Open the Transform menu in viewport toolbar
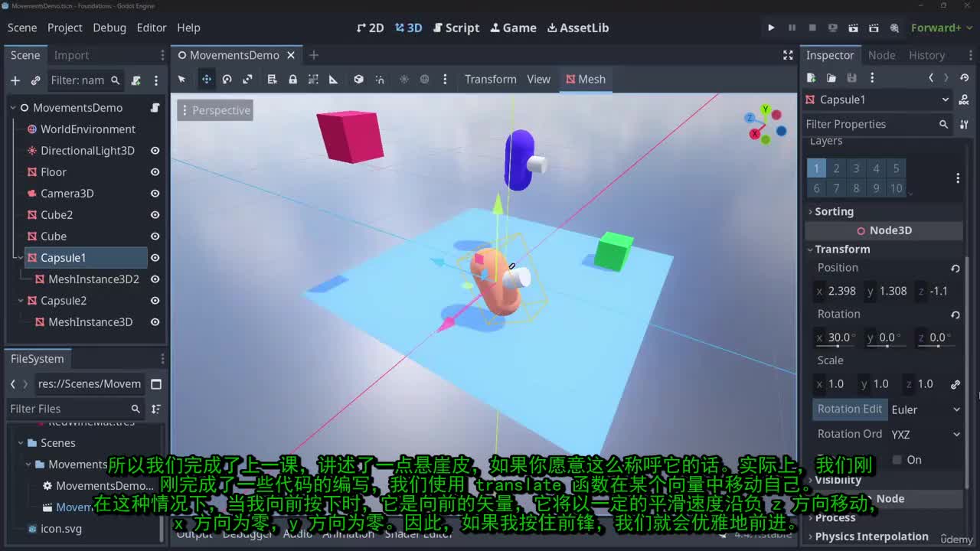The height and width of the screenshot is (551, 980). [491, 79]
